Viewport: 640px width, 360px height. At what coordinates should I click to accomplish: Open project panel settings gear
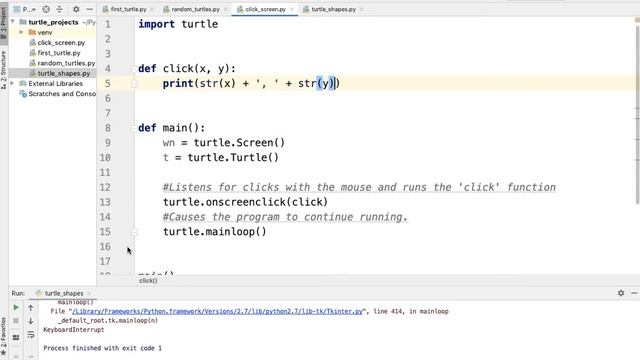pos(76,9)
